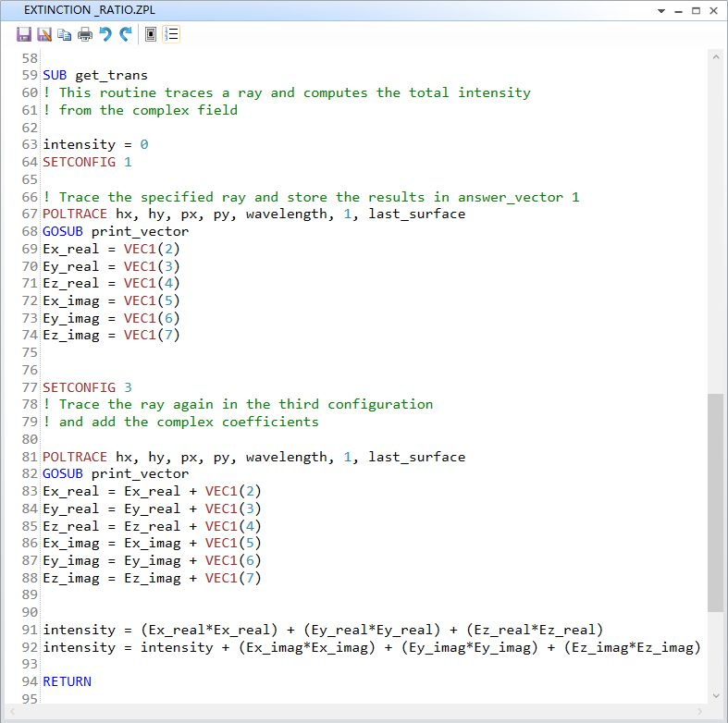Image resolution: width=728 pixels, height=723 pixels.
Task: Print the macro using the printer icon
Action: click(x=84, y=34)
